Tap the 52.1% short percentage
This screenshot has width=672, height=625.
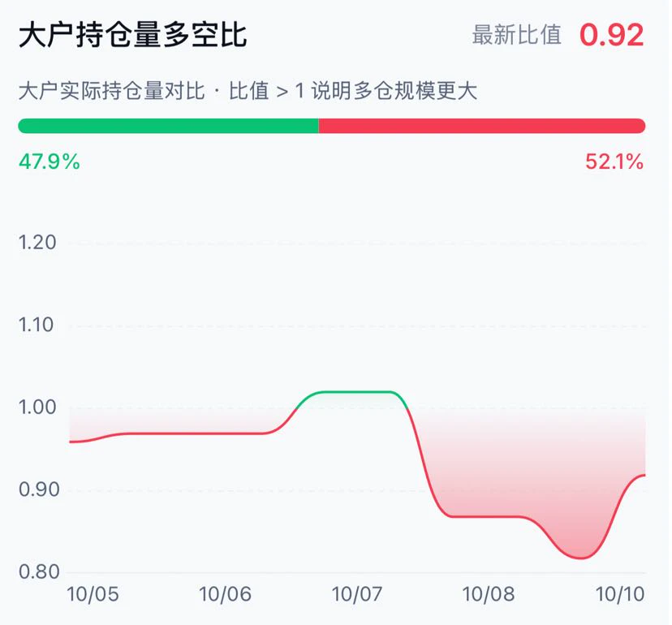614,162
